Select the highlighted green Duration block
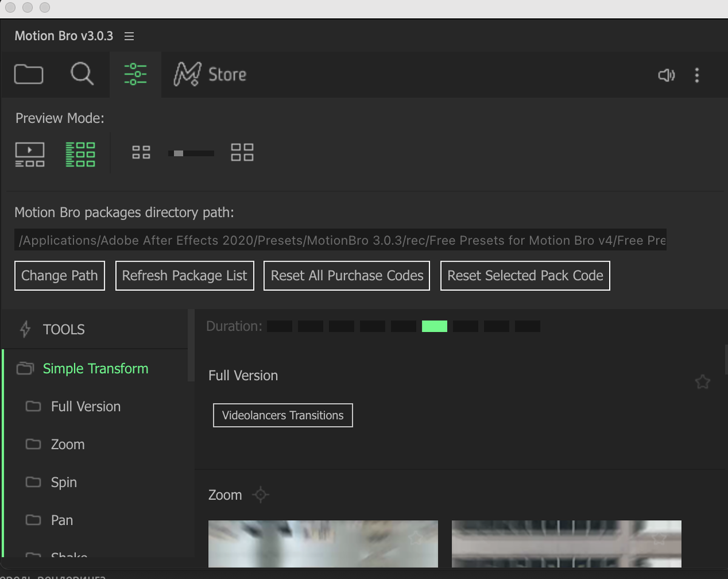 tap(434, 327)
